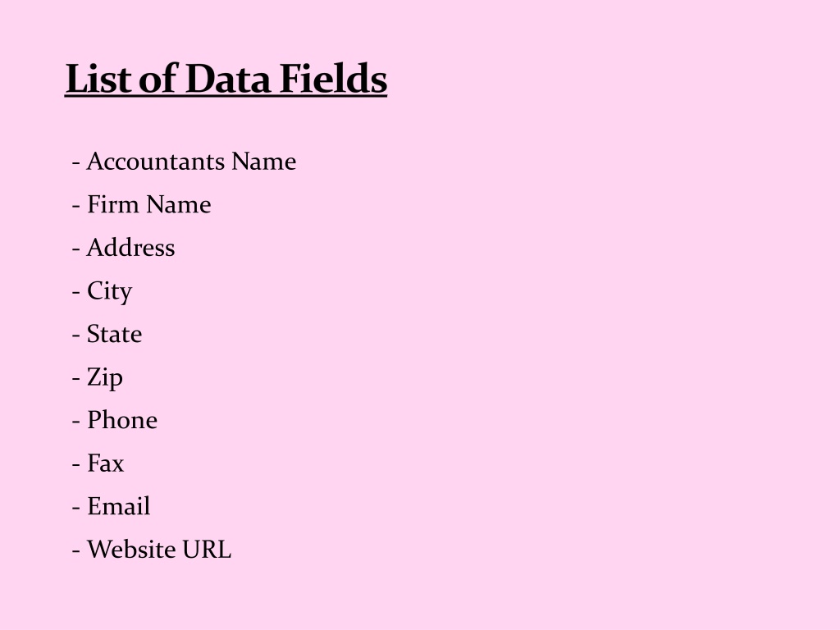The height and width of the screenshot is (630, 840).
Task: Select the 'State' list item
Action: 107,334
